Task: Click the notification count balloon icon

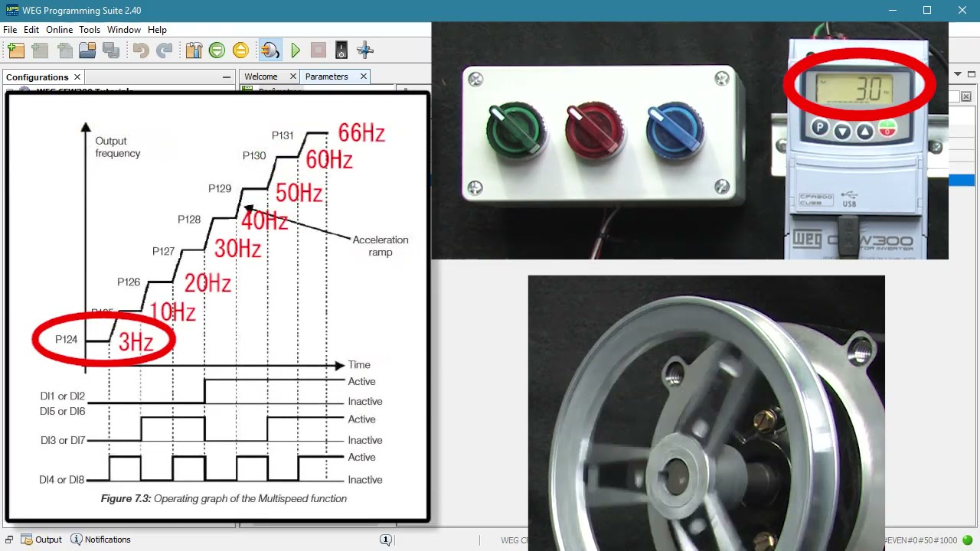Action: pos(386,540)
